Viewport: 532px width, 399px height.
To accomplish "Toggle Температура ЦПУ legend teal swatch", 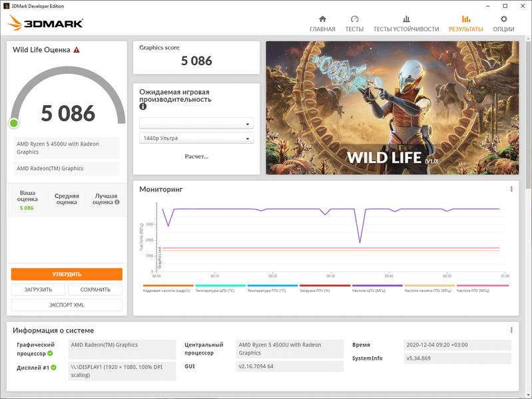I will (x=220, y=285).
